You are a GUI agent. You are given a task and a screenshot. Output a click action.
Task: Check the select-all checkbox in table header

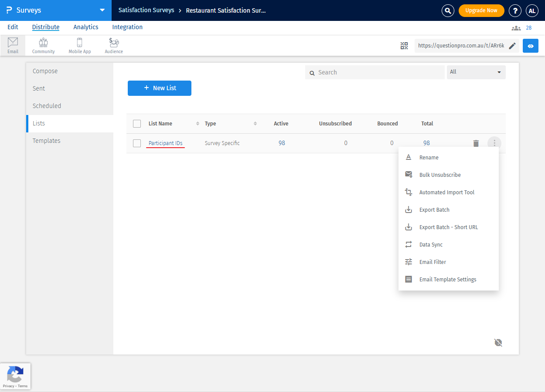[x=137, y=124]
